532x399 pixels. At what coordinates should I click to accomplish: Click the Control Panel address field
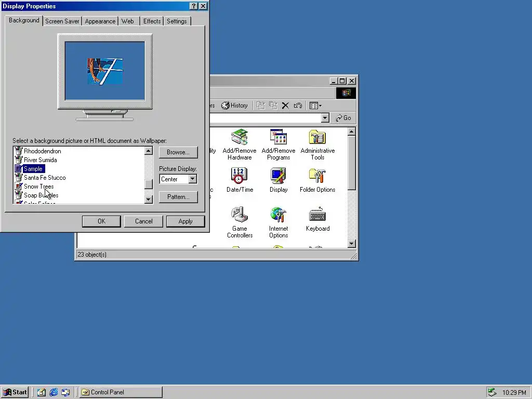[x=265, y=118]
